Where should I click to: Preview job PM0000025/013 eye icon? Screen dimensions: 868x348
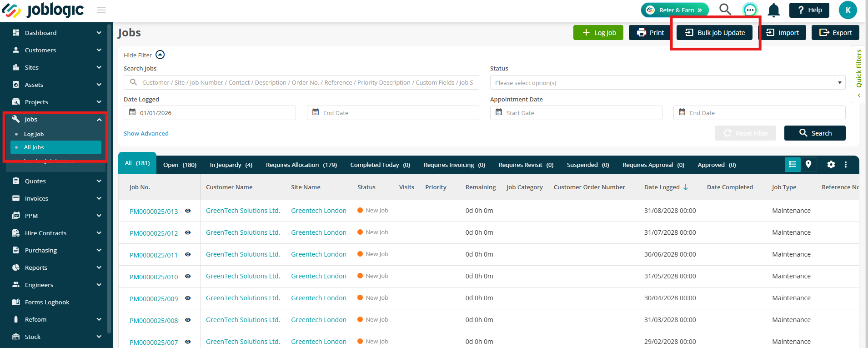[188, 211]
